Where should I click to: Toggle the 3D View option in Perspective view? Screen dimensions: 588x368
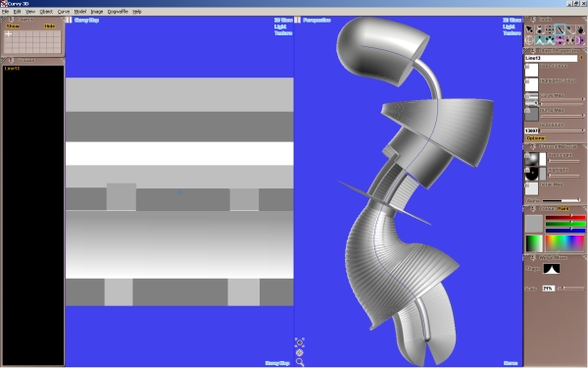tap(512, 20)
